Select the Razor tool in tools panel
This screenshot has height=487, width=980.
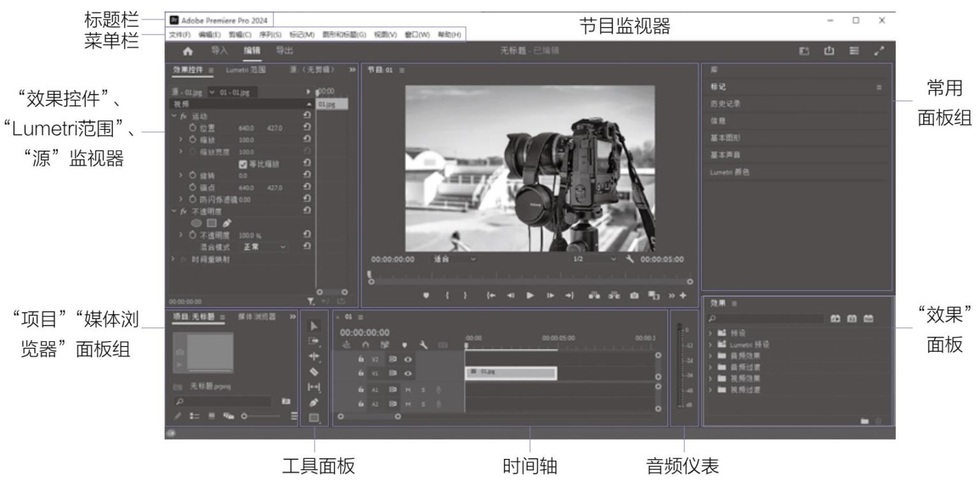313,372
